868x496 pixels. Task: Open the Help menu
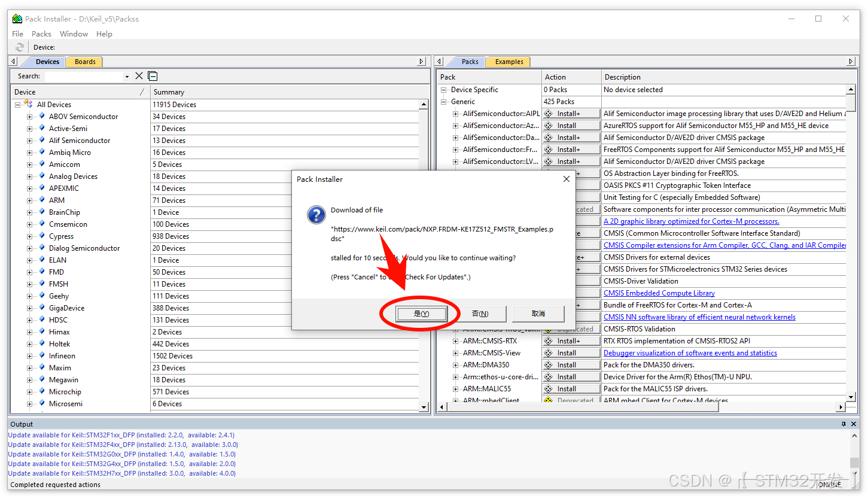coord(104,34)
